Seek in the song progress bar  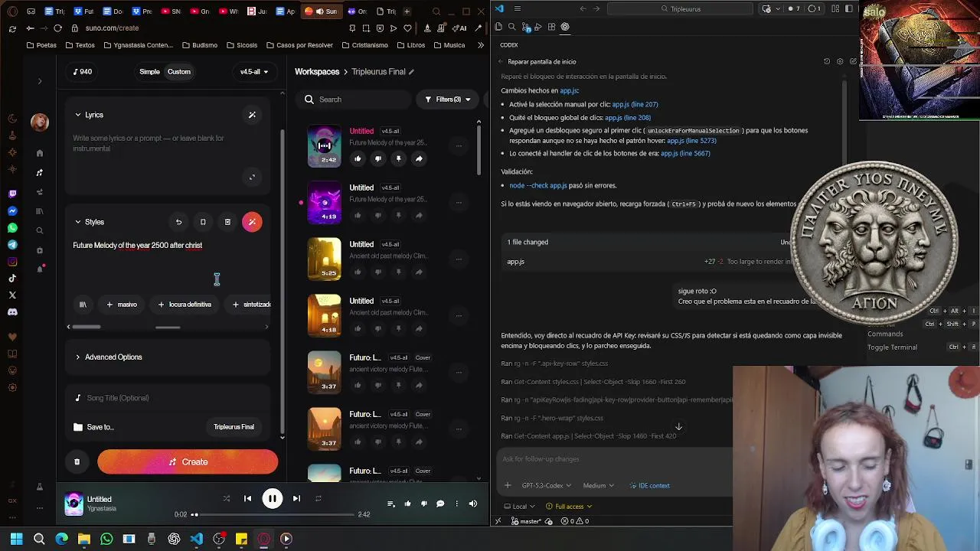274,514
